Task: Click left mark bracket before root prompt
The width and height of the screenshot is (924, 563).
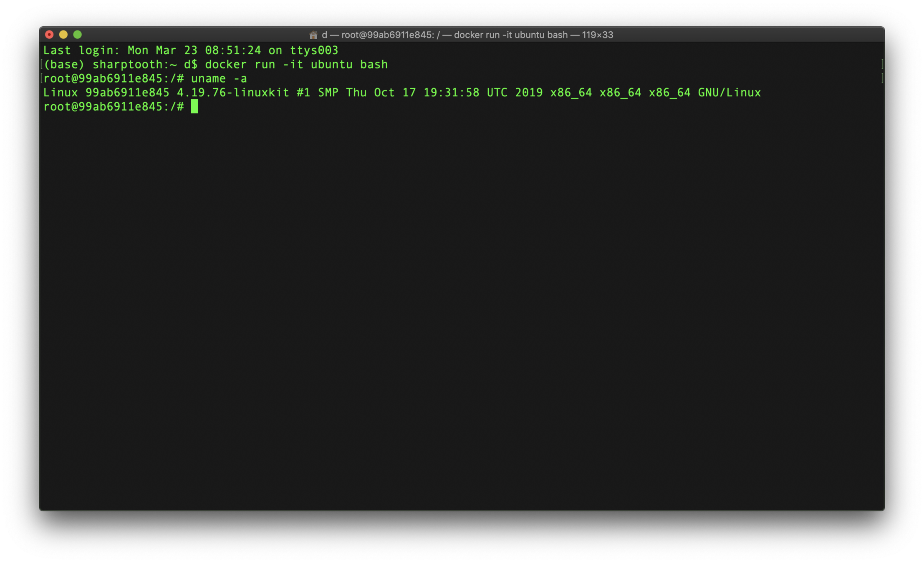Action: click(x=42, y=78)
